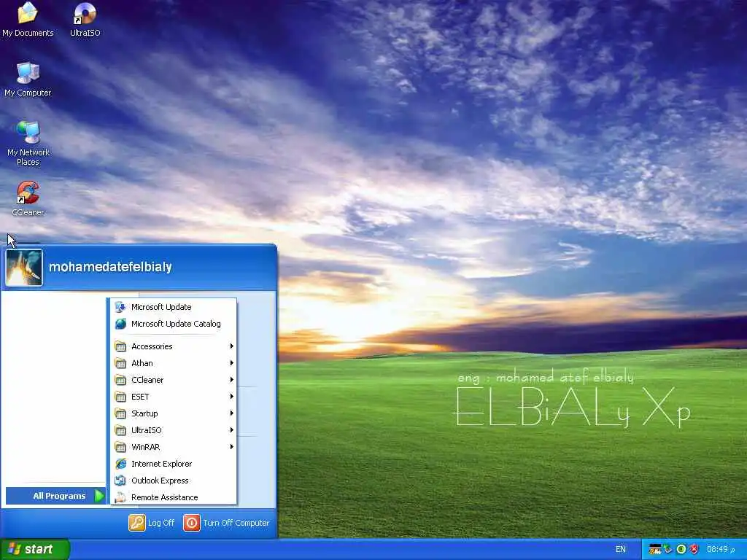Open the EN language bar indicator
This screenshot has height=560, width=747.
(x=620, y=549)
